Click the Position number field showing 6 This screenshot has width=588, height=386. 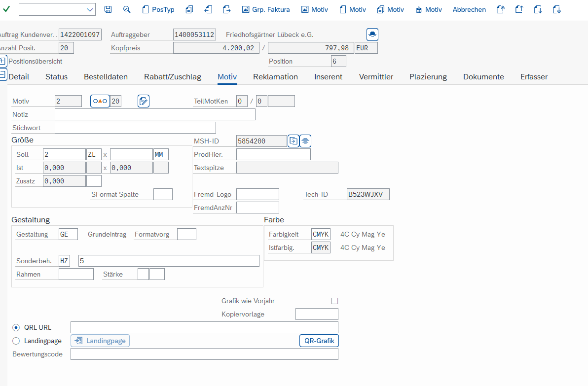[x=338, y=61]
